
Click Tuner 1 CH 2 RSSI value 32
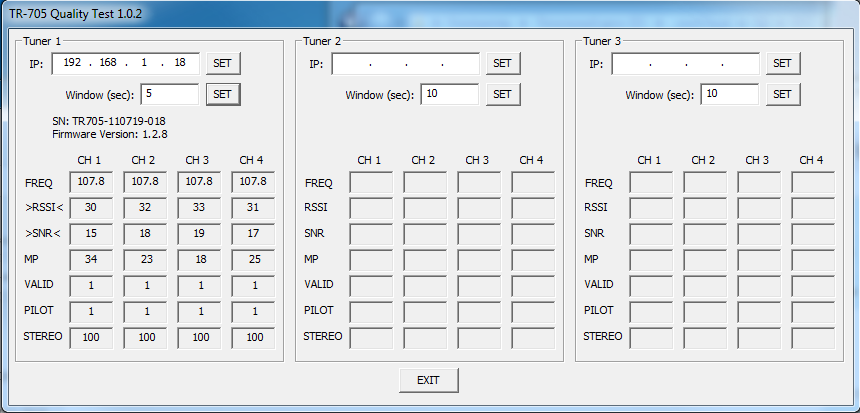pos(145,208)
